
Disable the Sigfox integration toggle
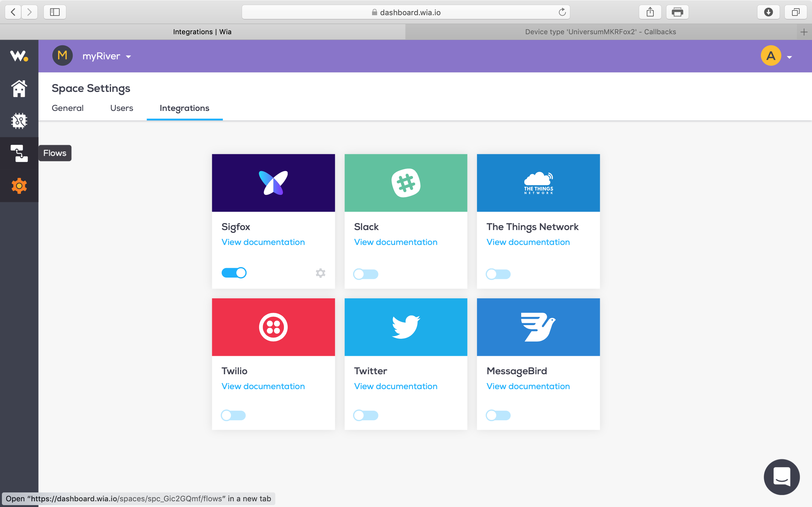(234, 273)
